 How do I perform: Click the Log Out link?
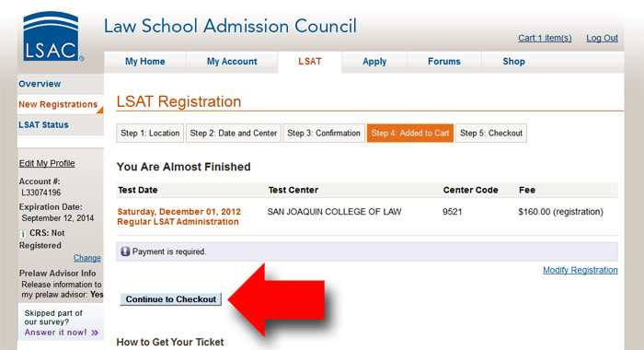tap(602, 39)
